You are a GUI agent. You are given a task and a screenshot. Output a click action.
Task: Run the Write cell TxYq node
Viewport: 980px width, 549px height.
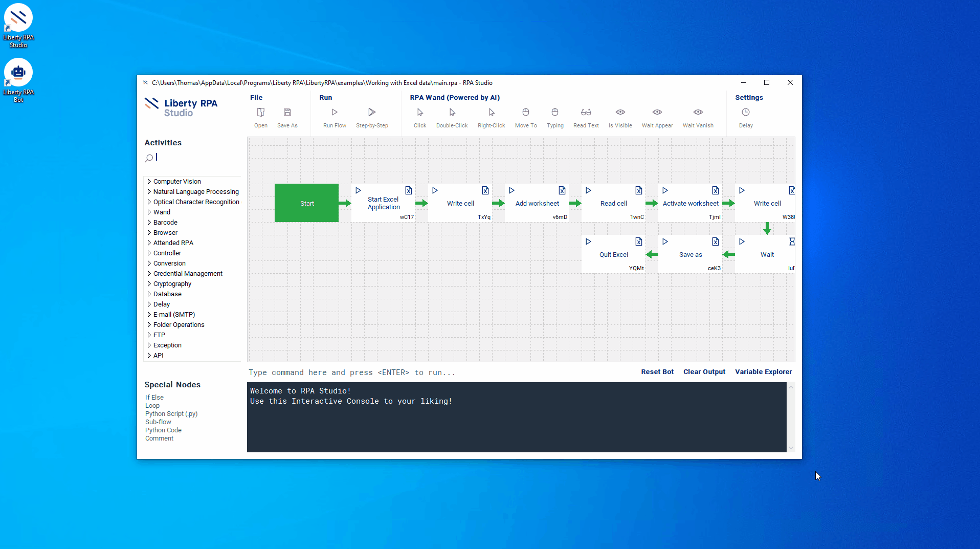[x=435, y=190]
